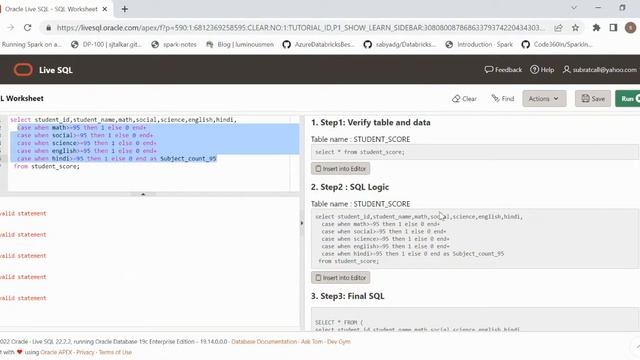The image size is (640, 360).
Task: Insert Step1 query into Editor
Action: coord(340,169)
